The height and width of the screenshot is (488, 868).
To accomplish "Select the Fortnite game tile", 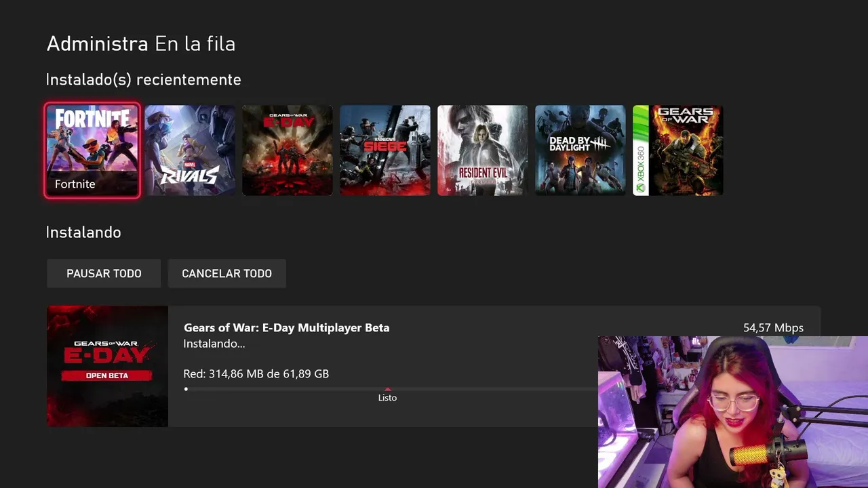I will 92,150.
